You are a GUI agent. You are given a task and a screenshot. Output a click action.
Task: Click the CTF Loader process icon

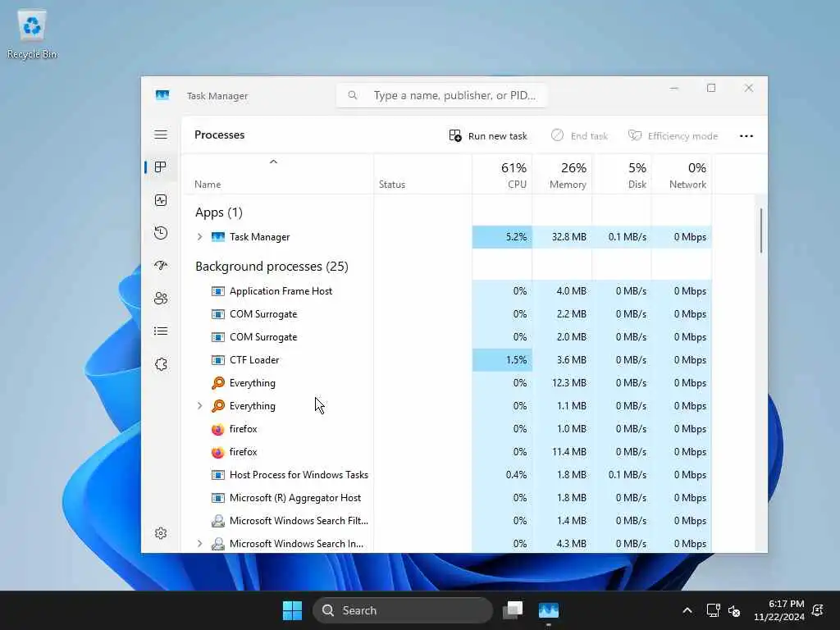click(218, 360)
